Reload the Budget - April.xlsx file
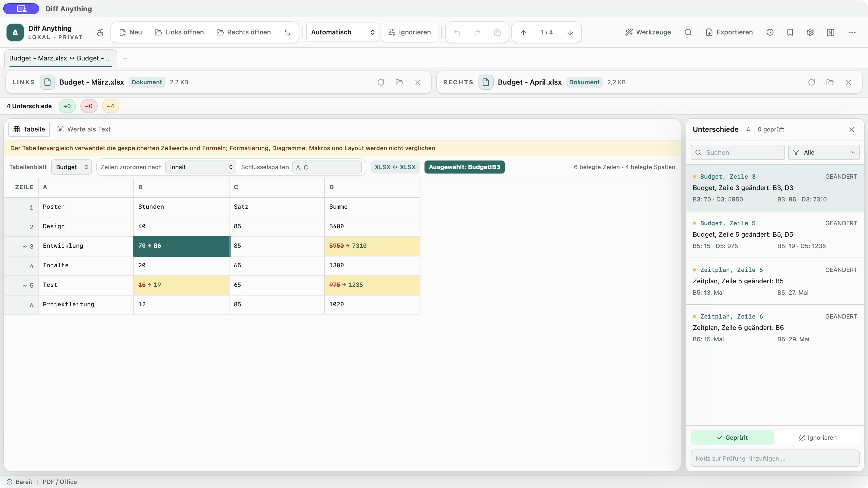 click(811, 82)
